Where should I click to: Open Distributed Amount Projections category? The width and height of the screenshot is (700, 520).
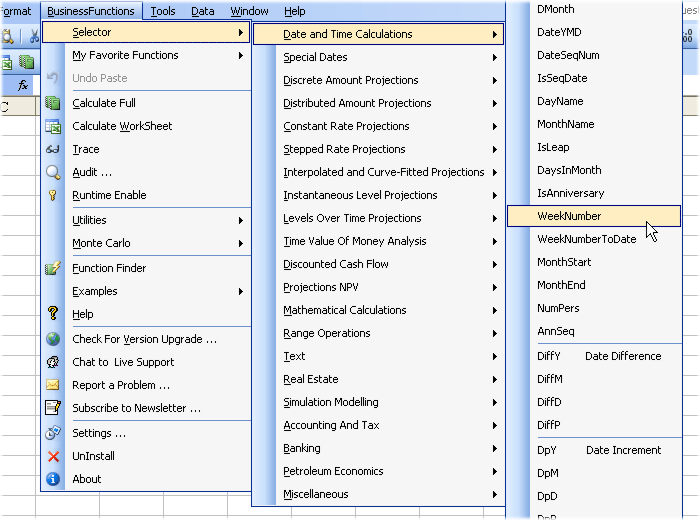(379, 103)
